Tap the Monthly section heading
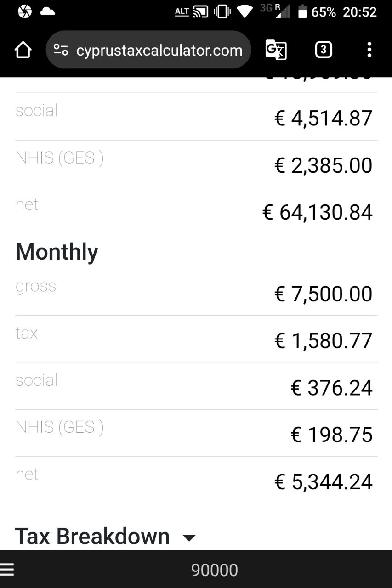The width and height of the screenshot is (392, 588). (x=57, y=252)
